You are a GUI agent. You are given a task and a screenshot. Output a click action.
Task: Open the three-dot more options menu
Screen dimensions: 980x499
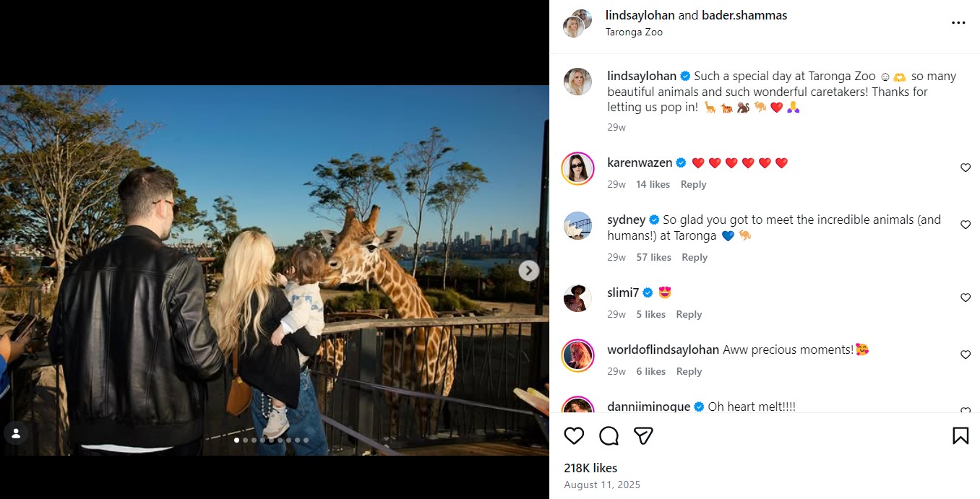coord(958,23)
